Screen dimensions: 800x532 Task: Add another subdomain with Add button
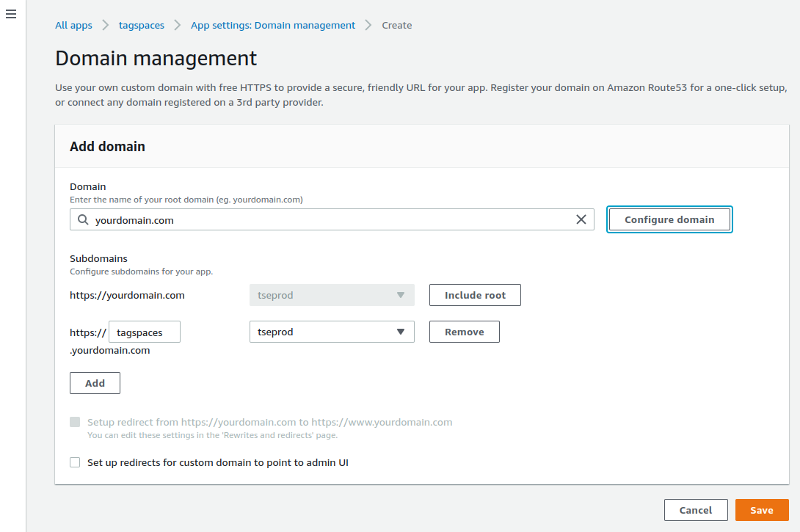(x=95, y=383)
